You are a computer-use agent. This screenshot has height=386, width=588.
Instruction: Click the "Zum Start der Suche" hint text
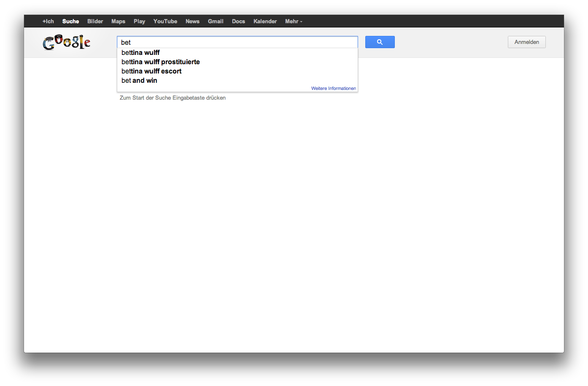pyautogui.click(x=173, y=98)
